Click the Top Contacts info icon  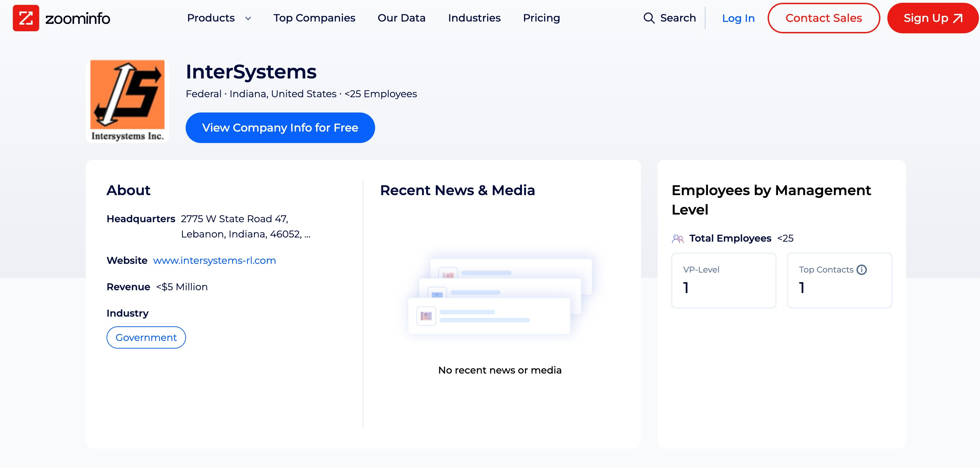(862, 270)
